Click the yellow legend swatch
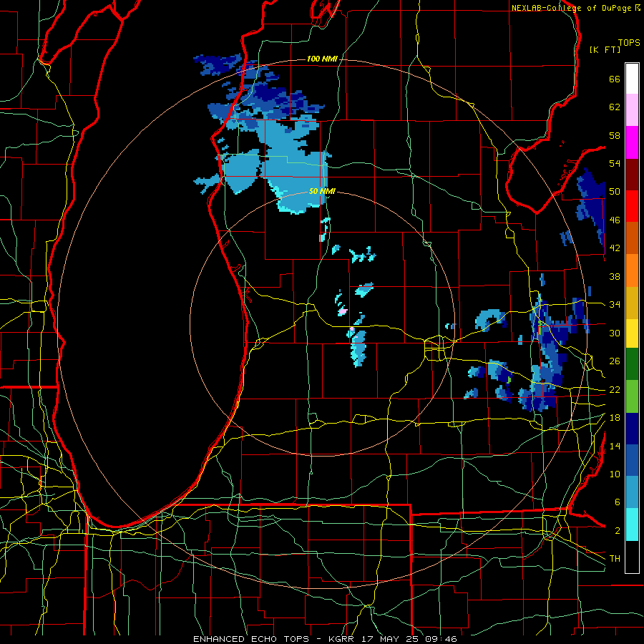 point(632,333)
